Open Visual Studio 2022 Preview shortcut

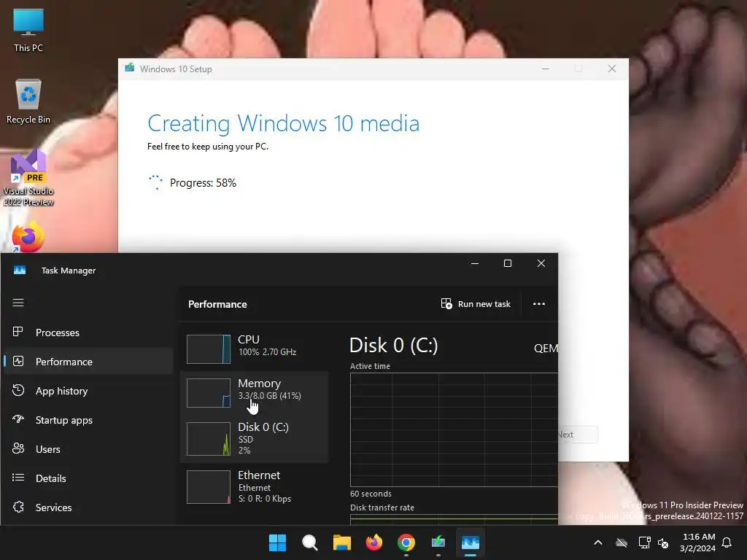coord(28,178)
